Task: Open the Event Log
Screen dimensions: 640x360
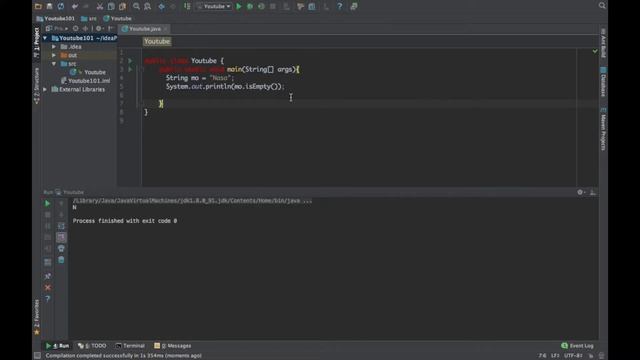Action: coord(577,346)
